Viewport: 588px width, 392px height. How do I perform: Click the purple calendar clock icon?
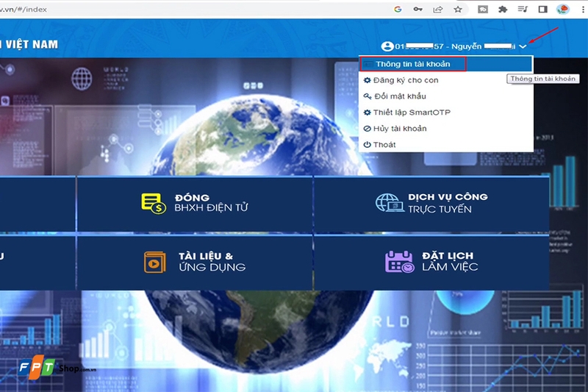click(400, 262)
